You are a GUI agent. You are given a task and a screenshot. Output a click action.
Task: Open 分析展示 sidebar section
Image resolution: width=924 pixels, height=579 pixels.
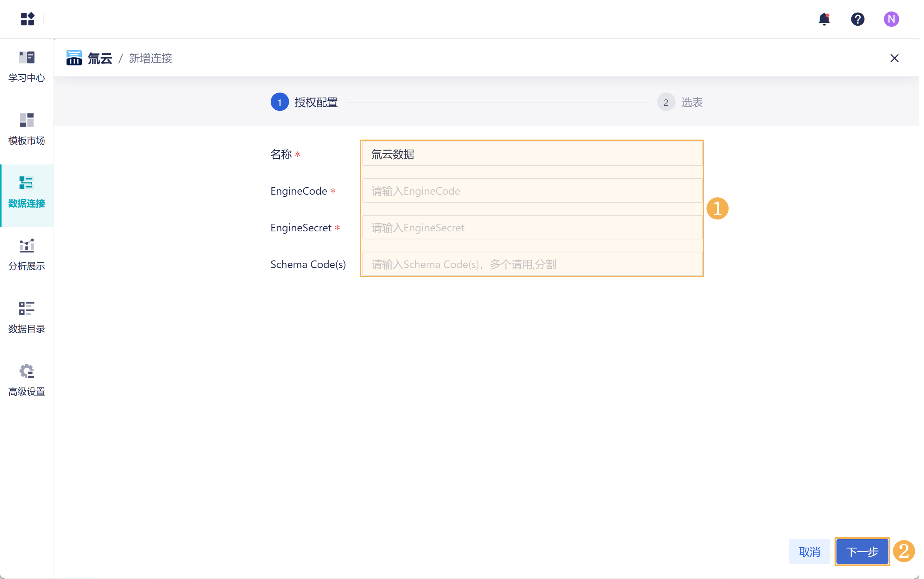[x=26, y=255]
